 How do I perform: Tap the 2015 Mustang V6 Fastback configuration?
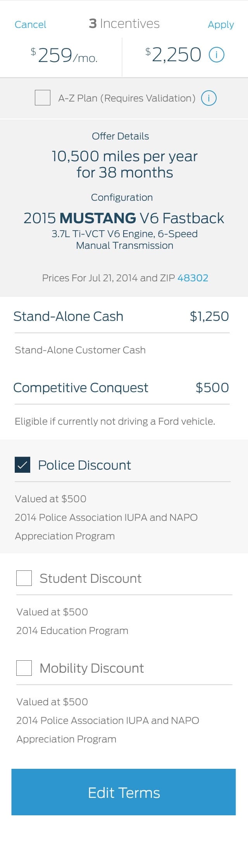[x=124, y=218]
